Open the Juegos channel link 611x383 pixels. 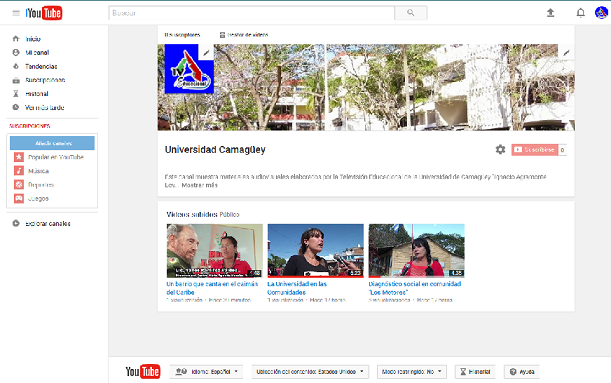(x=38, y=199)
